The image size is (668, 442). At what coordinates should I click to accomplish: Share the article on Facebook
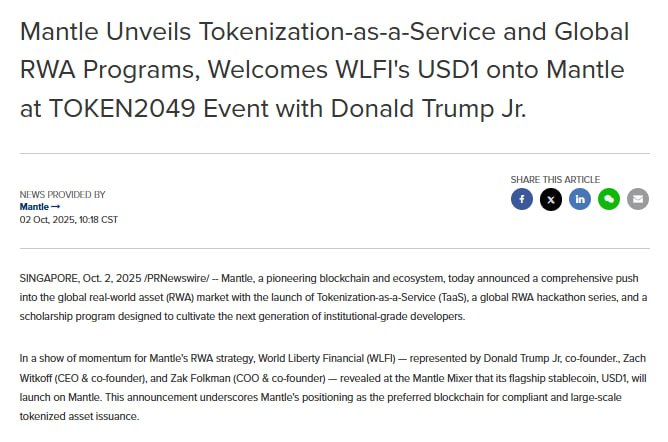coord(521,199)
